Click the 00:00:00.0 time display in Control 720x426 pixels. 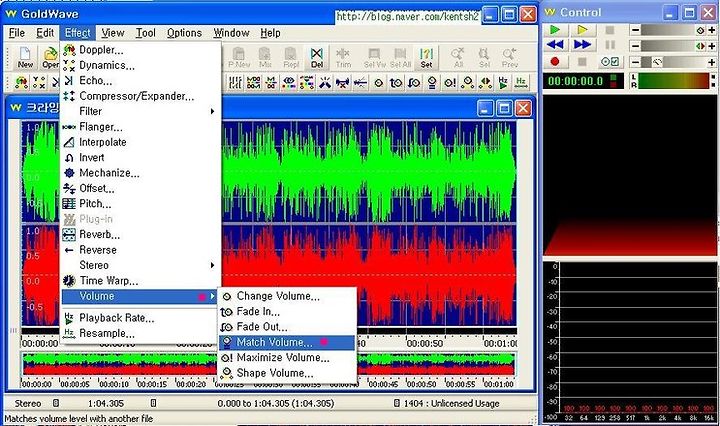(583, 81)
